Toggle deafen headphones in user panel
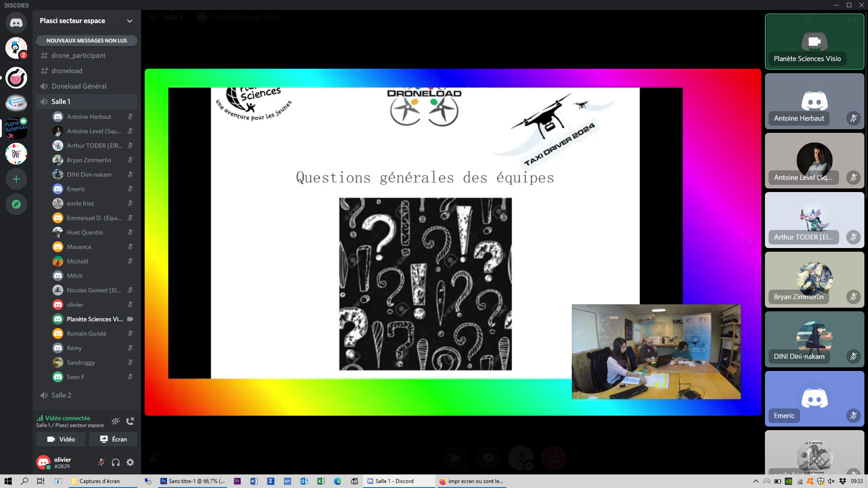Image resolution: width=868 pixels, height=488 pixels. point(116,462)
